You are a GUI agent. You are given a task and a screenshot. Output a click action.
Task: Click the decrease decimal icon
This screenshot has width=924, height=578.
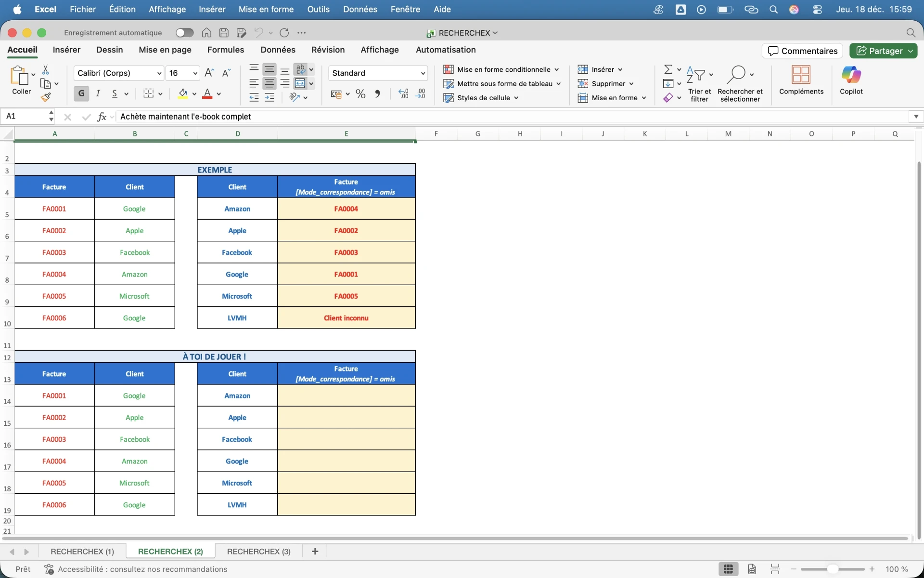pyautogui.click(x=420, y=94)
